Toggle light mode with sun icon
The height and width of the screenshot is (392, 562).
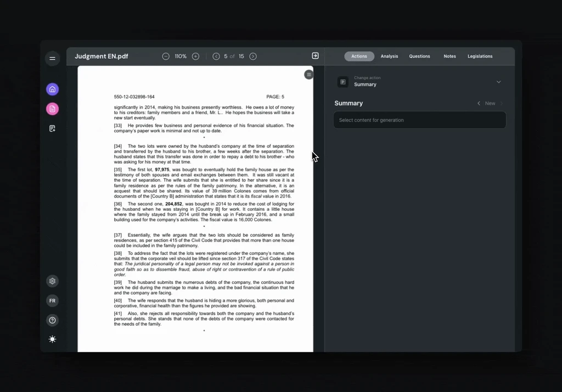click(52, 339)
